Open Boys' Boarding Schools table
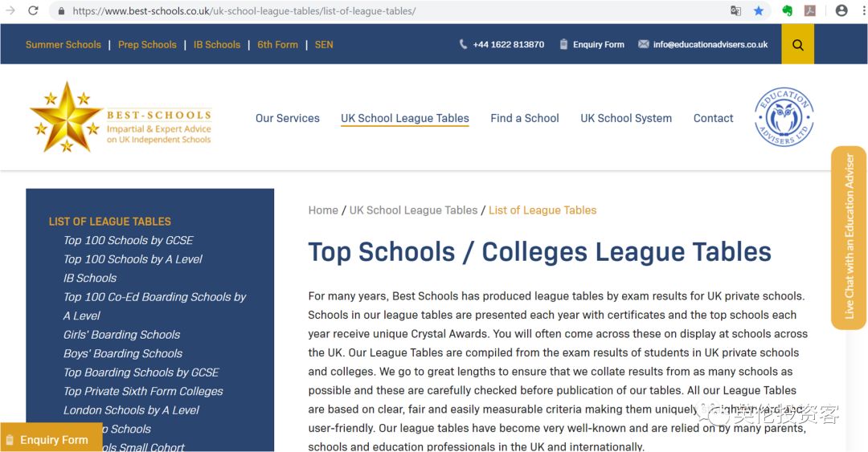The width and height of the screenshot is (868, 452). [122, 353]
